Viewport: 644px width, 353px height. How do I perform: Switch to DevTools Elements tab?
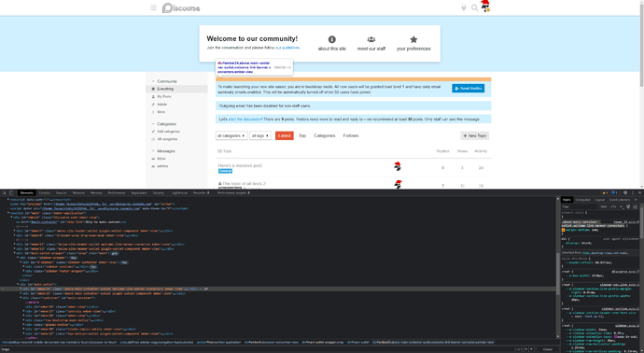[27, 192]
